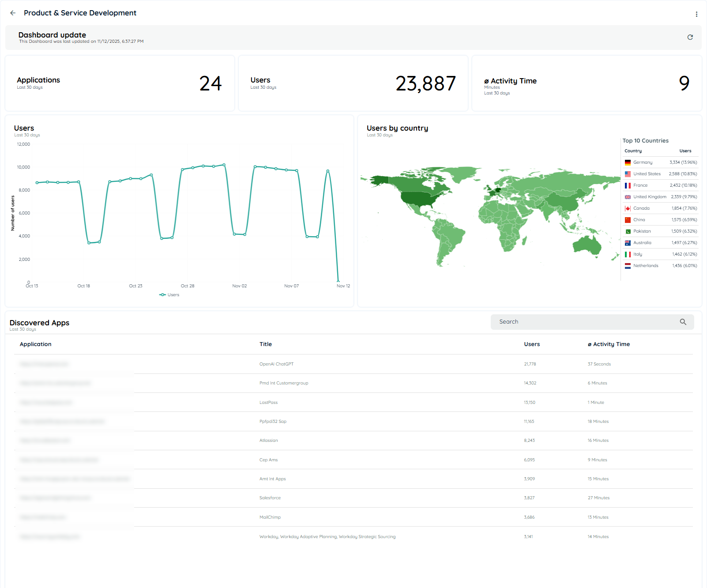The width and height of the screenshot is (707, 588).
Task: Click the search magnifier icon
Action: pos(683,322)
